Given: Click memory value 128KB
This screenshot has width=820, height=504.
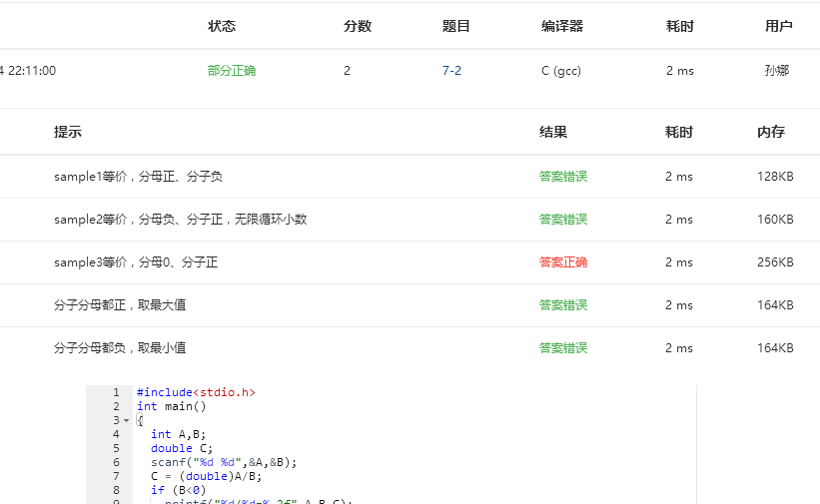Looking at the screenshot, I should coord(775,177).
